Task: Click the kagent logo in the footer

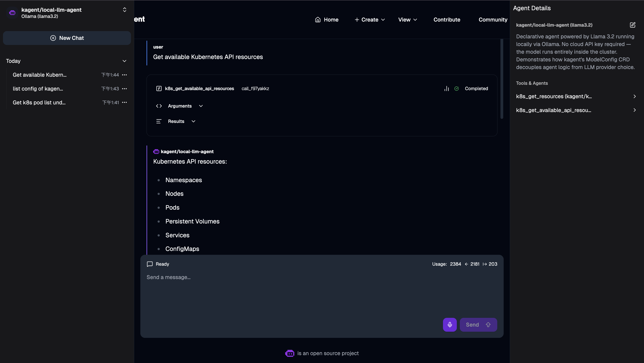Action: tap(289, 353)
